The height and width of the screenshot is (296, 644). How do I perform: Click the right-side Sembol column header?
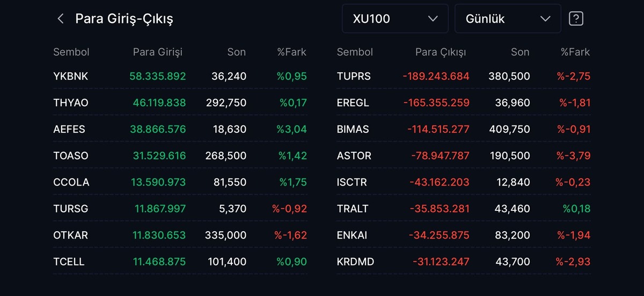[355, 52]
